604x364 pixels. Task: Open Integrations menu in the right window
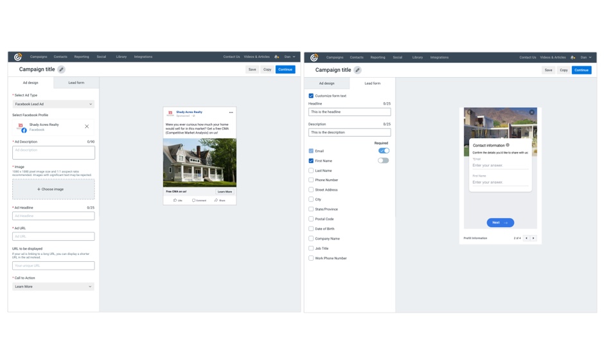(440, 57)
